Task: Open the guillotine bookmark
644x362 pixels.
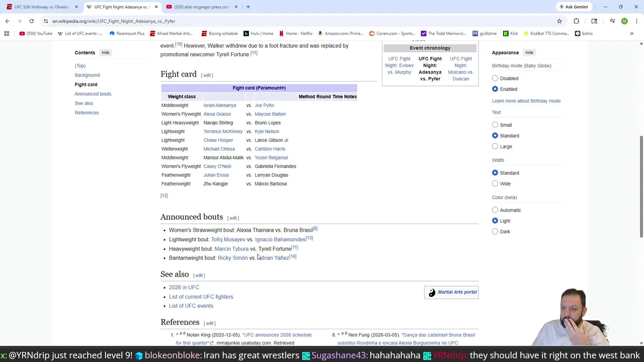Action: coord(485,34)
